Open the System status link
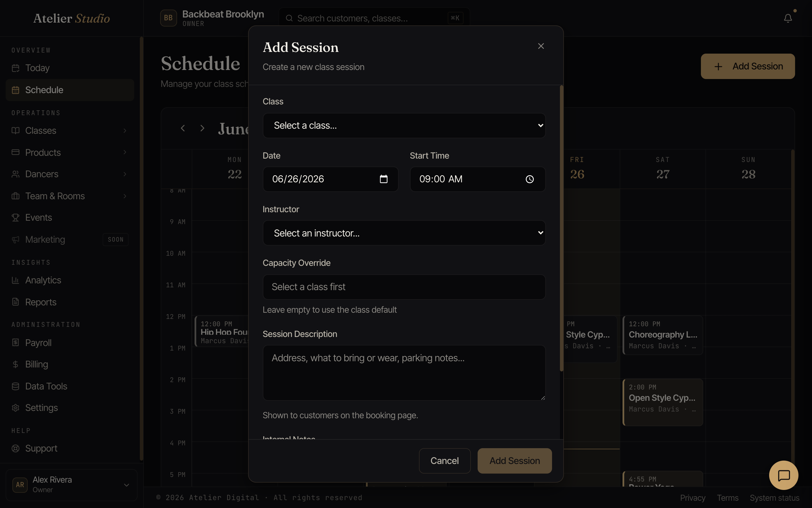 [x=775, y=498]
